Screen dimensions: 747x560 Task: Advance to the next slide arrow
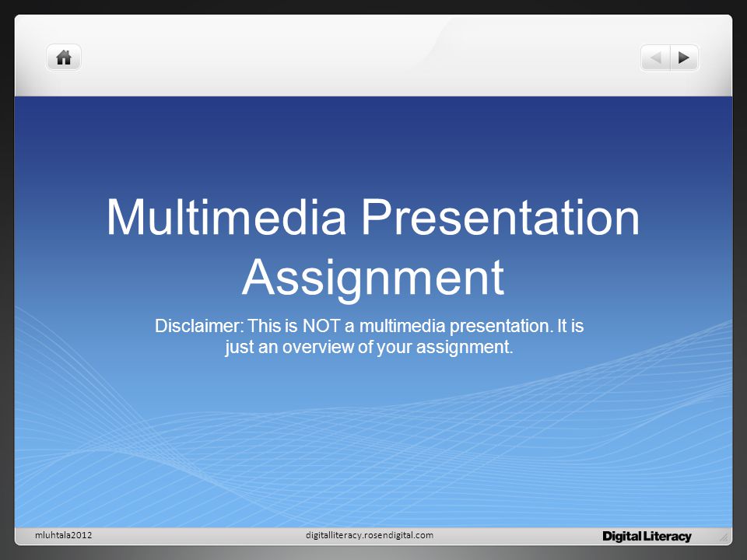tap(684, 58)
